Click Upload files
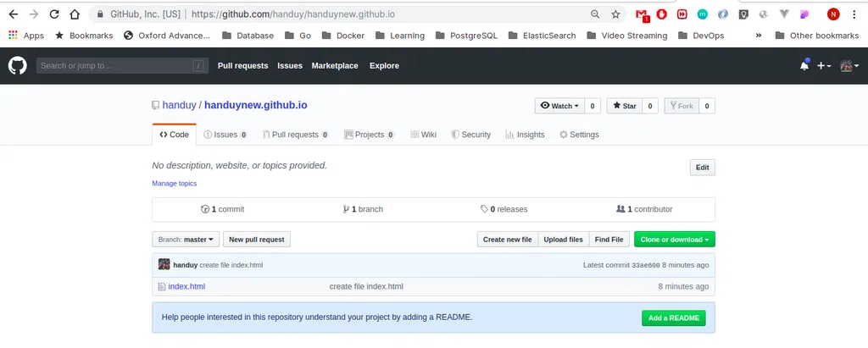 [563, 240]
